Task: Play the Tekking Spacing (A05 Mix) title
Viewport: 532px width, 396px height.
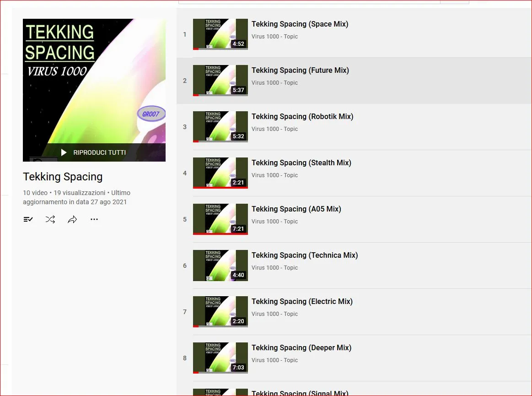Action: coord(296,209)
